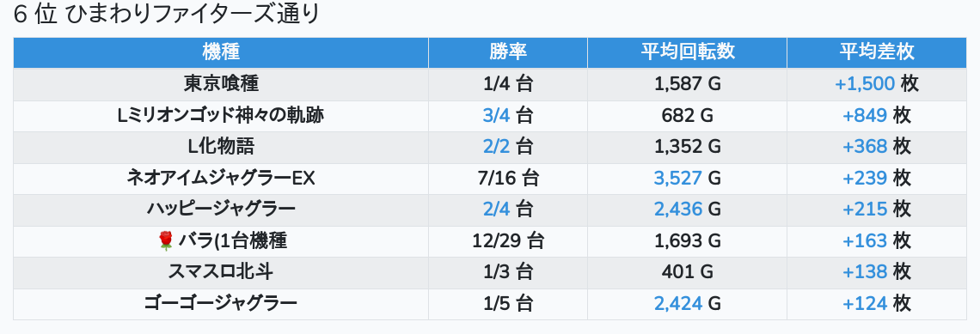Screen dimensions: 980x334
Task: Click the 2,436 spin count value
Action: [x=677, y=210]
